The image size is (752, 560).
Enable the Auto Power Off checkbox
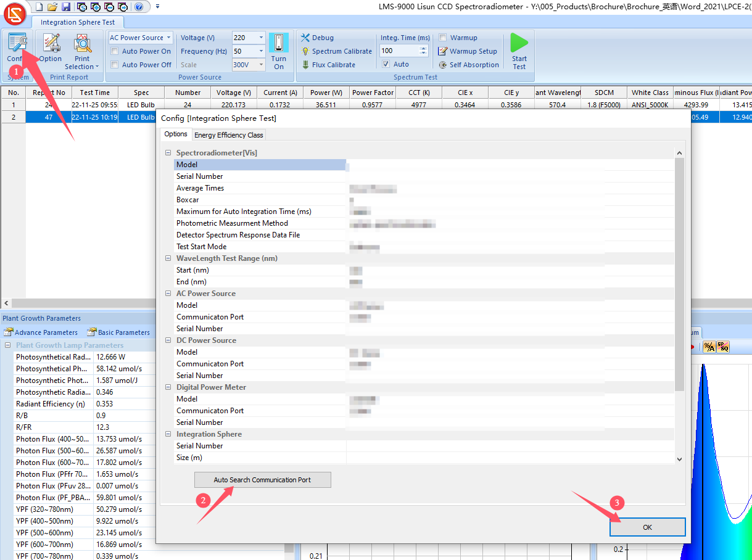pos(114,65)
